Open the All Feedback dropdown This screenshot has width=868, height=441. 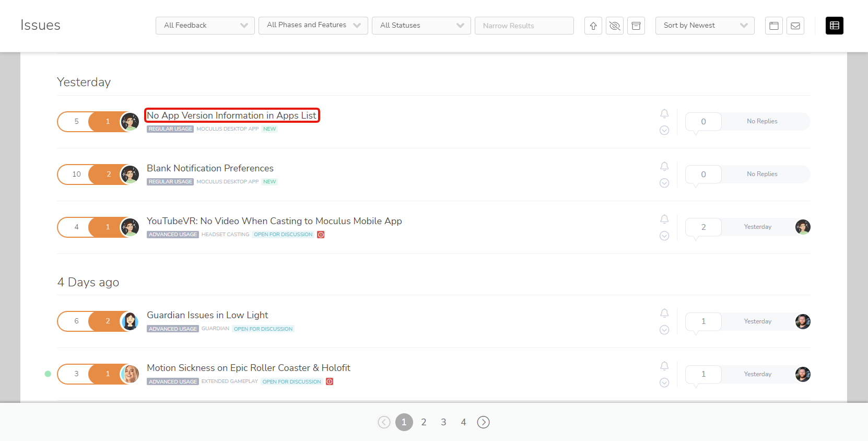pos(205,26)
